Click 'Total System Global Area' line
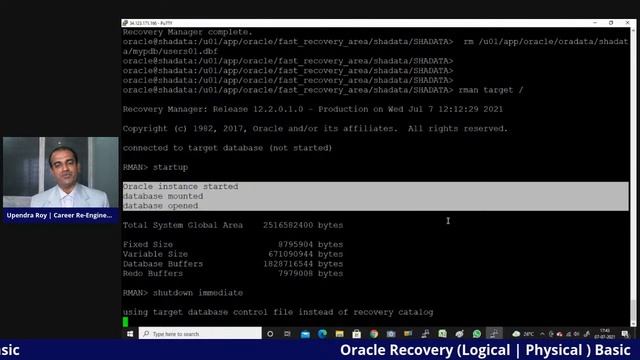 pyautogui.click(x=233, y=225)
